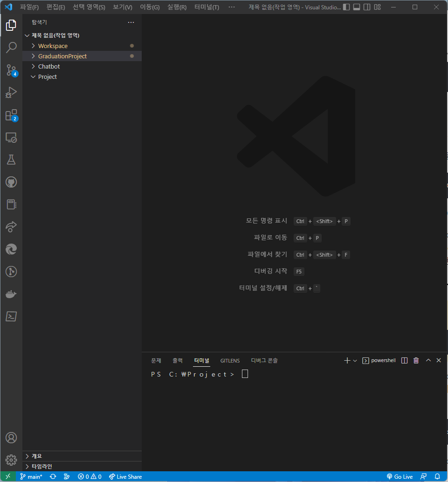The height and width of the screenshot is (482, 448).
Task: Open the Testing flask icon
Action: tap(11, 160)
